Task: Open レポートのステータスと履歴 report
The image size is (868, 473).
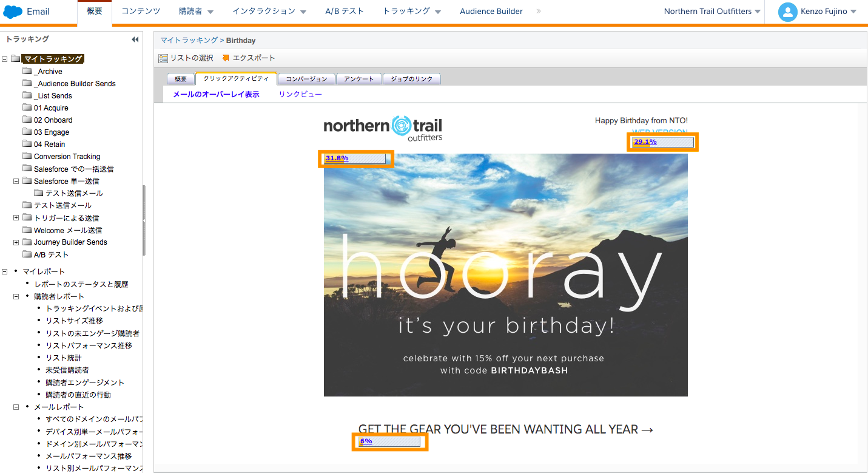Action: (x=81, y=284)
